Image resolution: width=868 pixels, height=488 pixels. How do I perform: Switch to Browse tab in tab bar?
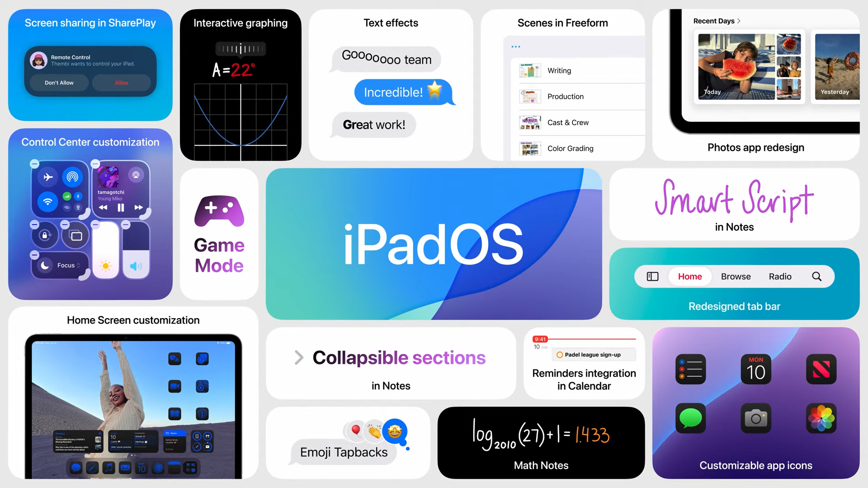tap(735, 276)
